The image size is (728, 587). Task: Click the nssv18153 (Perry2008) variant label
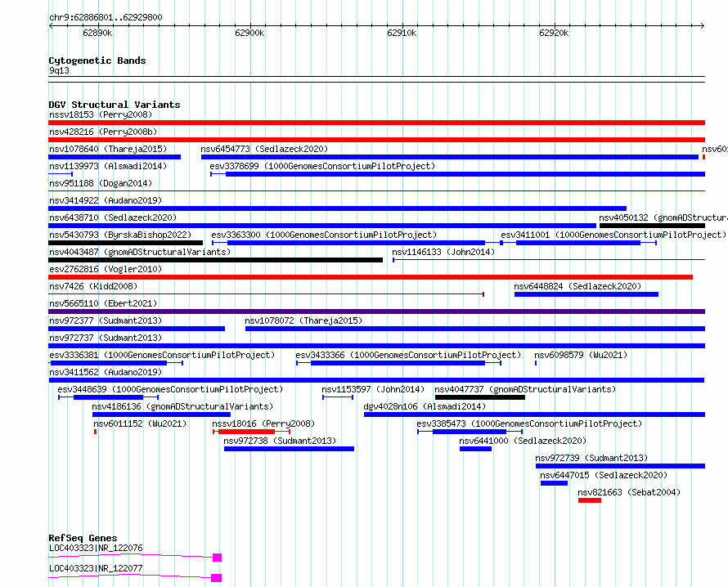[x=101, y=114]
